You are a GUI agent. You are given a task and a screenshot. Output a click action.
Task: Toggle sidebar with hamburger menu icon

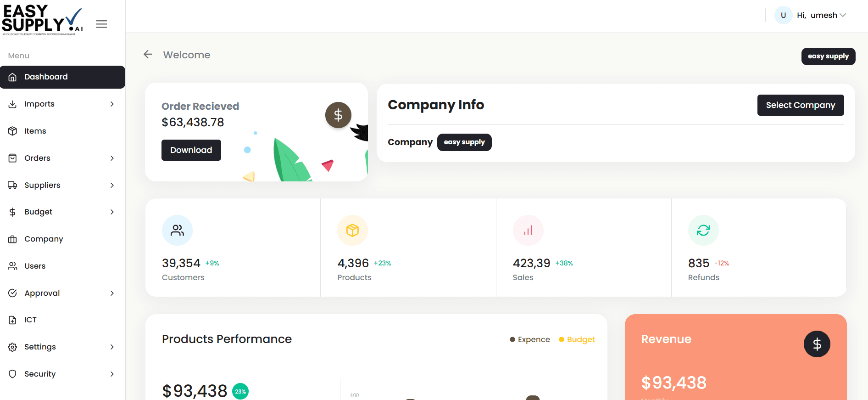coord(101,24)
